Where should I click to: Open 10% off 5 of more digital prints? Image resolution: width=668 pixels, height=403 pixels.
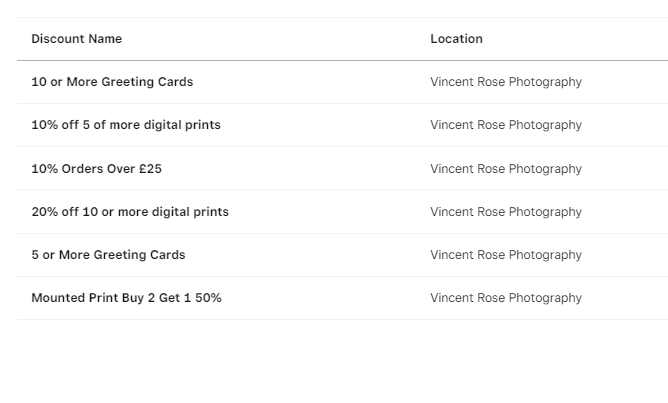click(x=126, y=125)
